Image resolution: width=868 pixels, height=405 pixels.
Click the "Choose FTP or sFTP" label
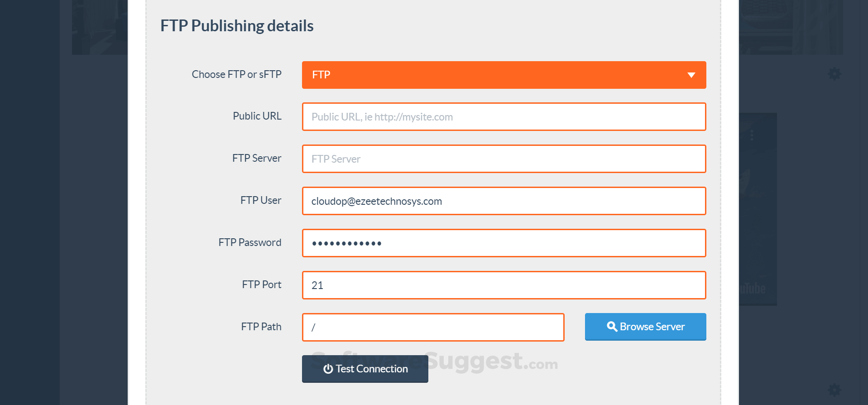coord(236,74)
